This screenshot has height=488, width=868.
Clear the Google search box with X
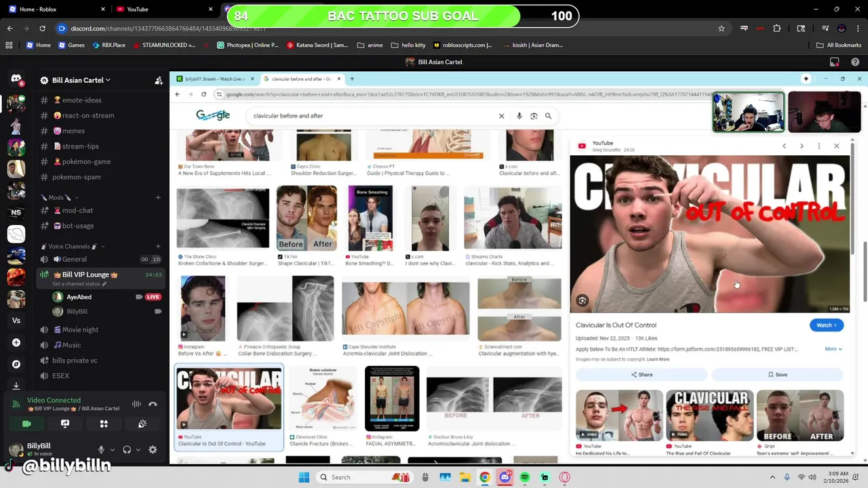[502, 116]
